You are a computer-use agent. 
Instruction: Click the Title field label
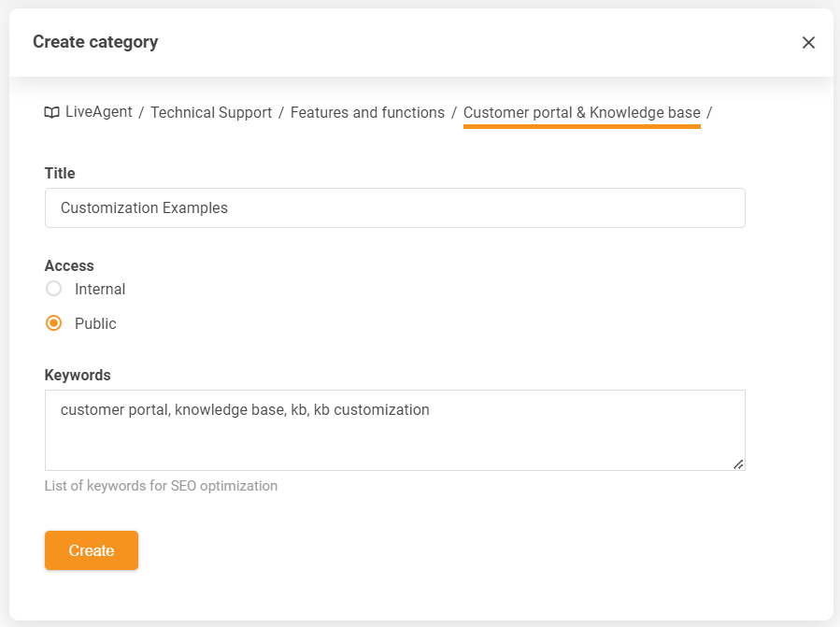click(x=60, y=173)
